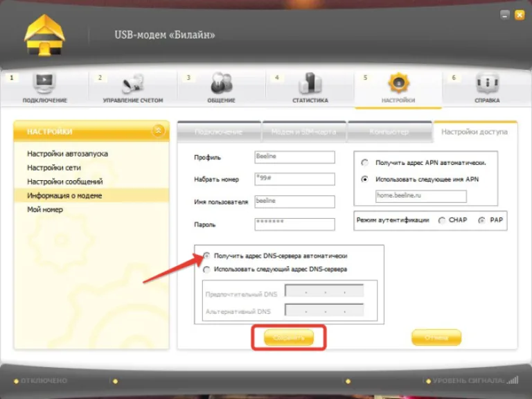Open the Настройки gear icon section
Screen dimensions: 532x399
tap(398, 83)
